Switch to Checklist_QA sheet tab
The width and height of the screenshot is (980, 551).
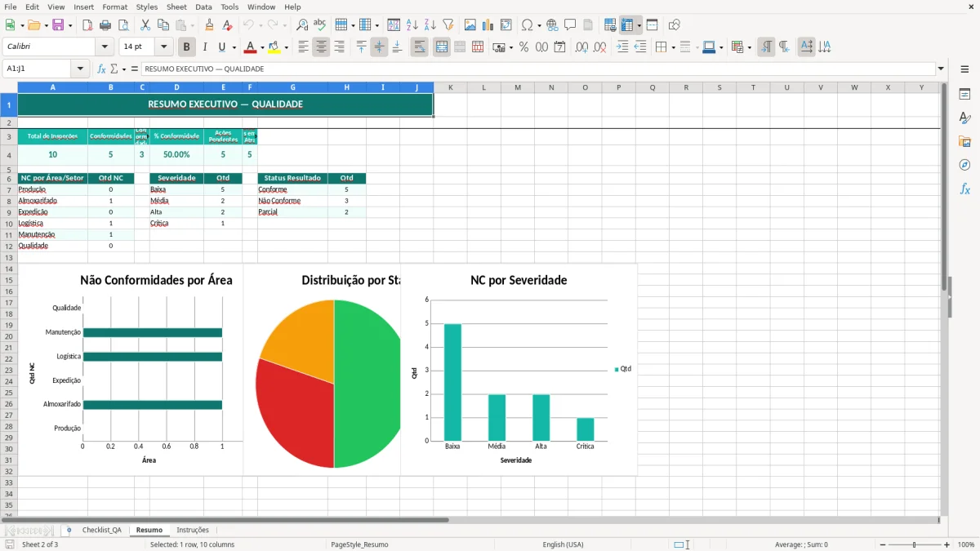coord(101,530)
